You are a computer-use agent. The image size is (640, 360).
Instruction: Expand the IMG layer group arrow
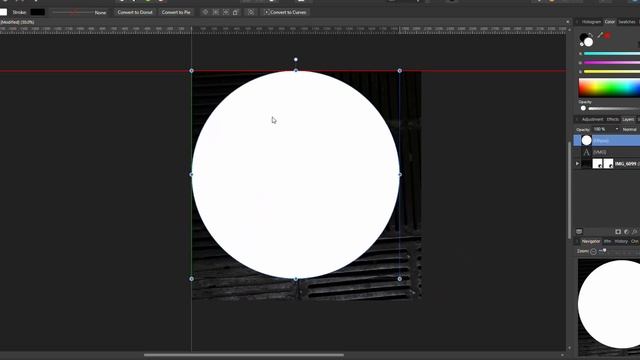point(577,164)
